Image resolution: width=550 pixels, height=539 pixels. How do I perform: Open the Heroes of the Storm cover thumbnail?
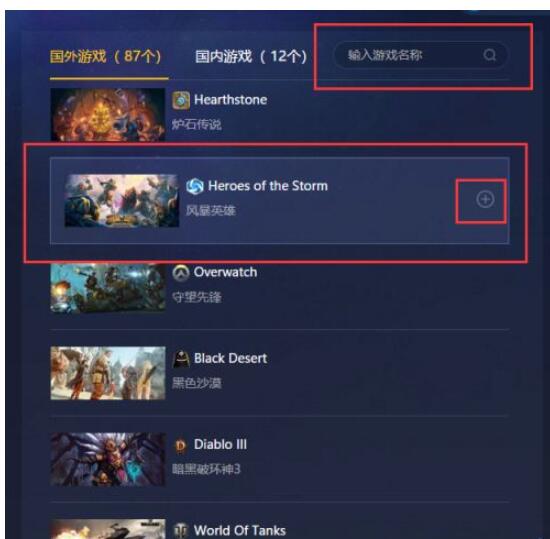point(122,201)
